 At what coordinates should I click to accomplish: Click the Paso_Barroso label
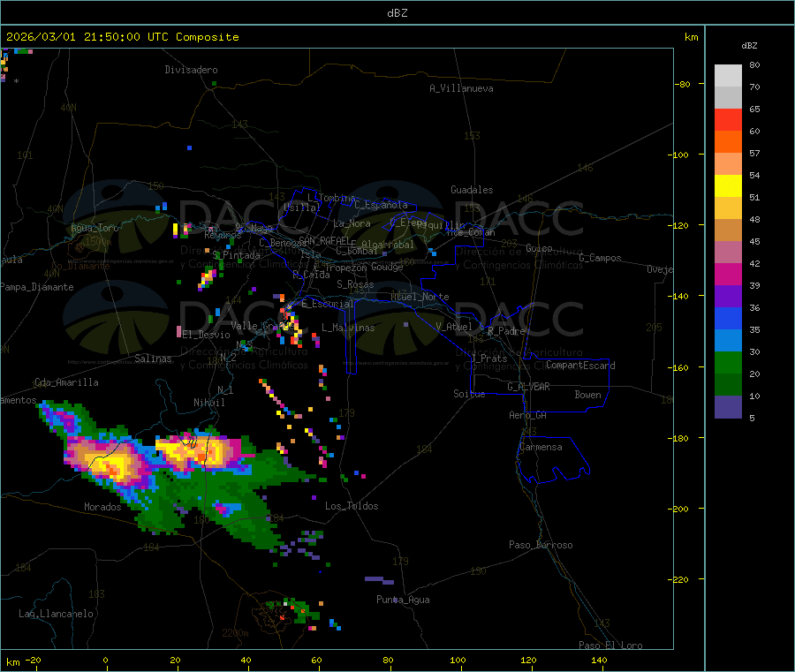[541, 545]
